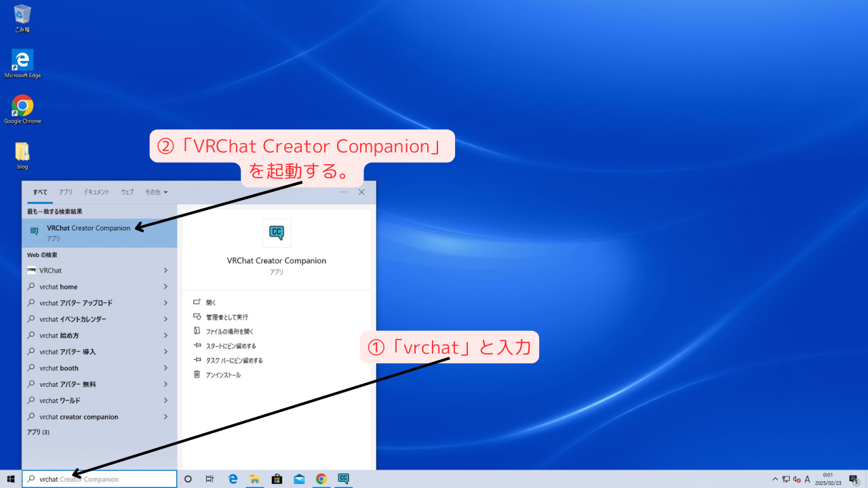Screen dimensions: 868x488
Task: Open VRChat Creator Companion search result
Action: coord(88,232)
